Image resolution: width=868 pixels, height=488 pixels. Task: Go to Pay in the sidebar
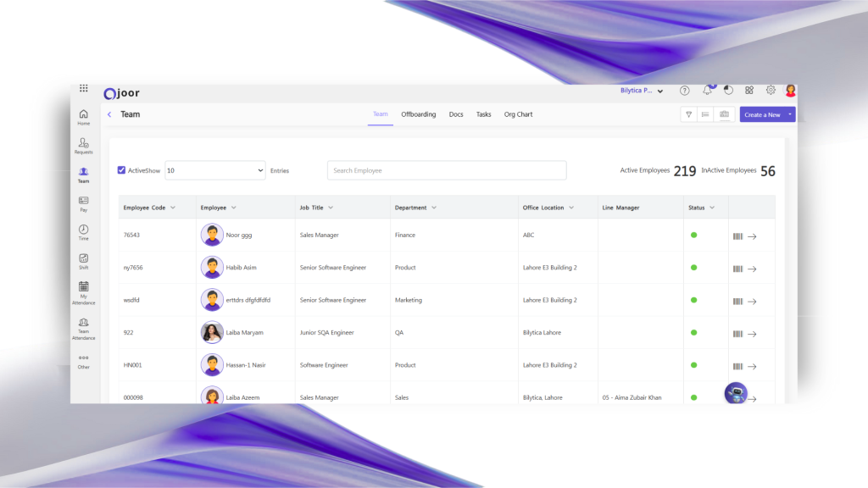pyautogui.click(x=83, y=203)
